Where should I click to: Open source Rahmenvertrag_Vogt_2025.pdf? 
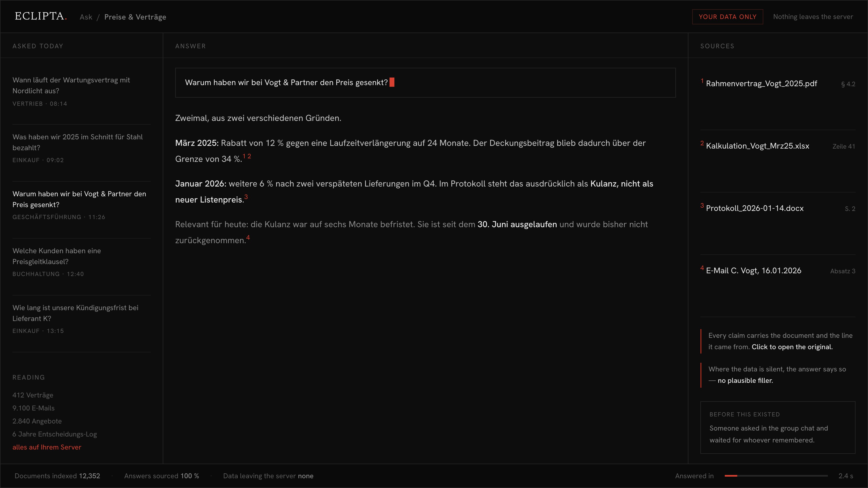(x=761, y=84)
